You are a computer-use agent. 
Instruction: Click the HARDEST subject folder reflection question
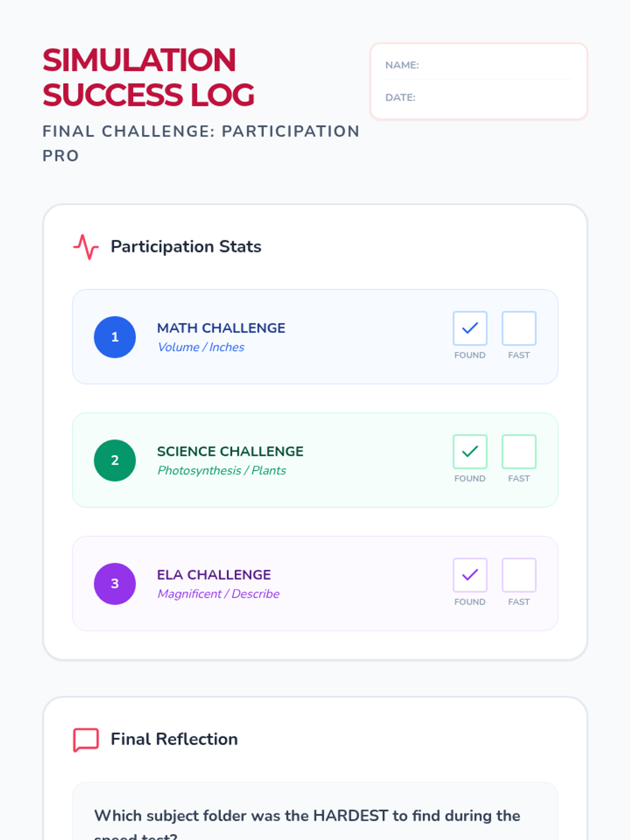307,824
